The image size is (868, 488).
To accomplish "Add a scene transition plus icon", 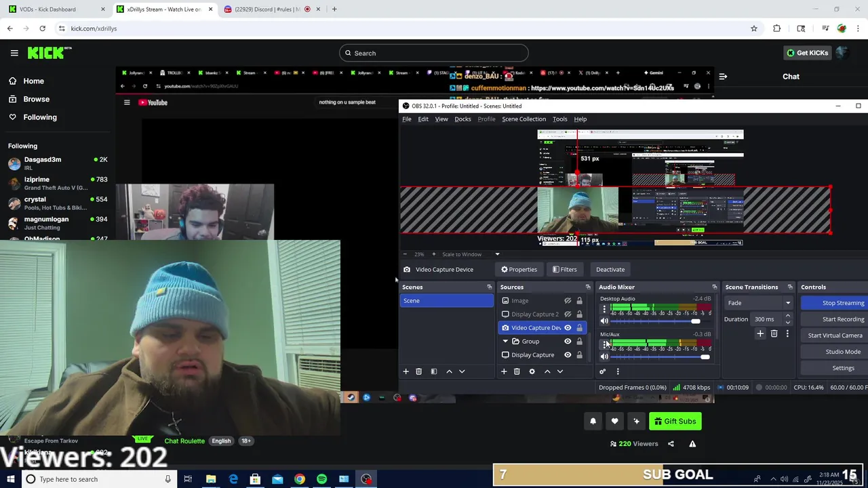I will [x=760, y=333].
